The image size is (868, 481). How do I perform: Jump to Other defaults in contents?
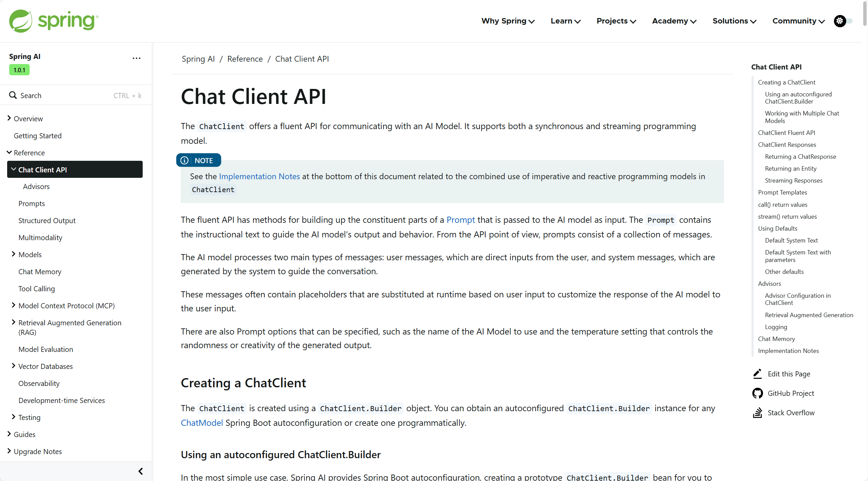(x=784, y=271)
